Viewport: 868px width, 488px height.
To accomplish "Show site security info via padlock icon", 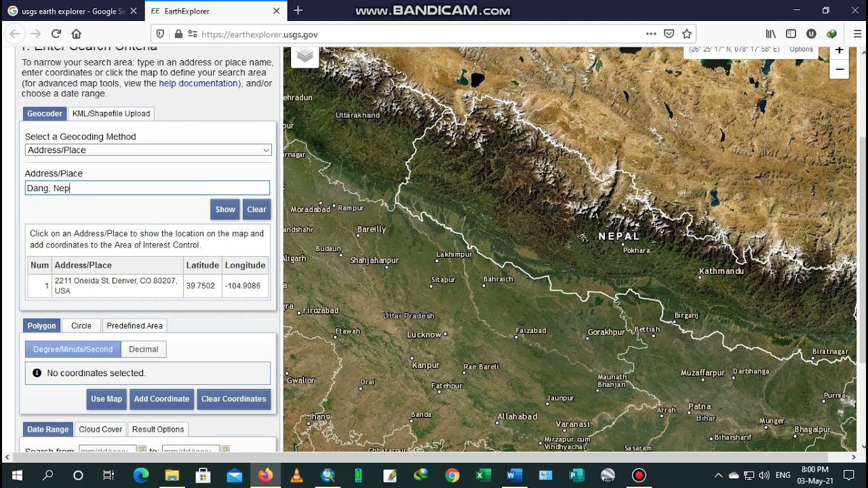I will pyautogui.click(x=178, y=34).
